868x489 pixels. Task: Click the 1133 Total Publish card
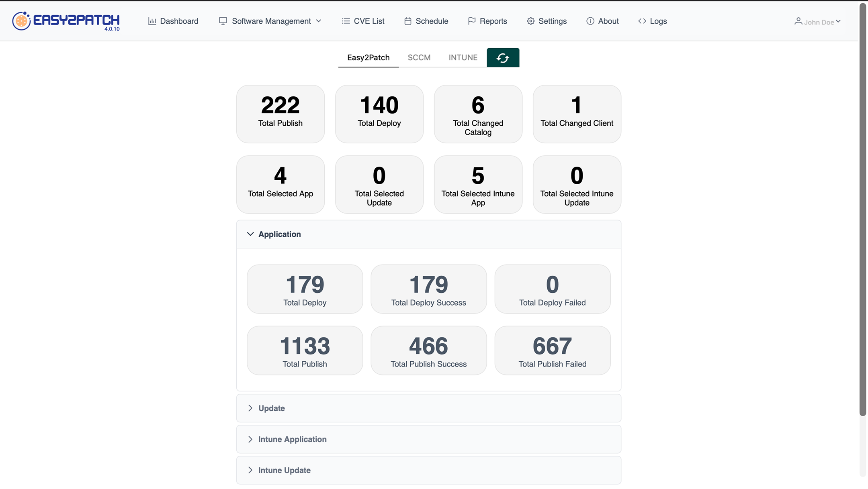pos(305,350)
